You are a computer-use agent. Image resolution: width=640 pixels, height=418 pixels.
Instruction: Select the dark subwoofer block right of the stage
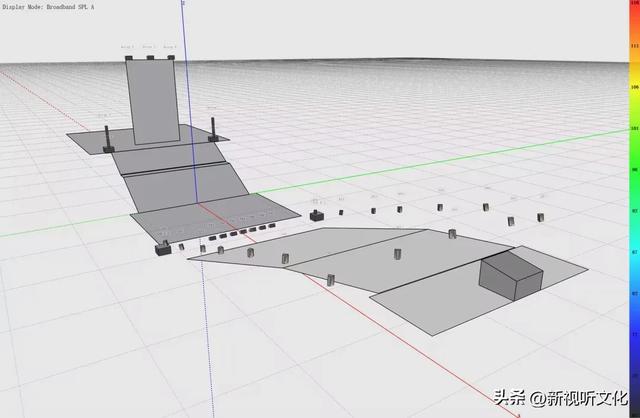click(316, 215)
